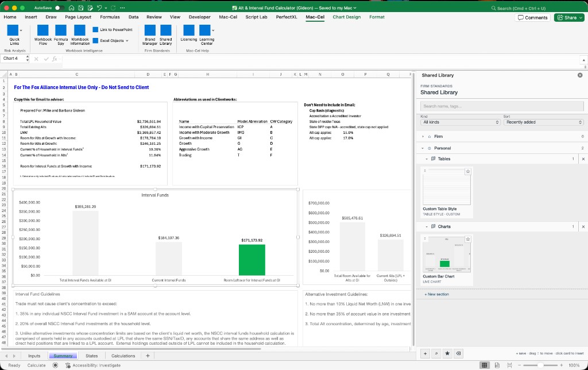
Task: Collapse the Charts section
Action: (x=427, y=226)
